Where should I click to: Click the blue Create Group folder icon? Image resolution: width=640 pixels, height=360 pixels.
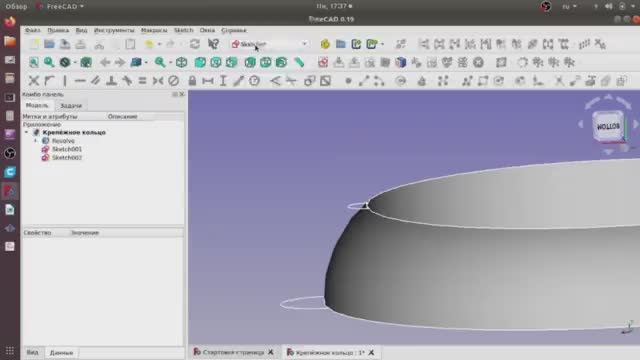341,44
